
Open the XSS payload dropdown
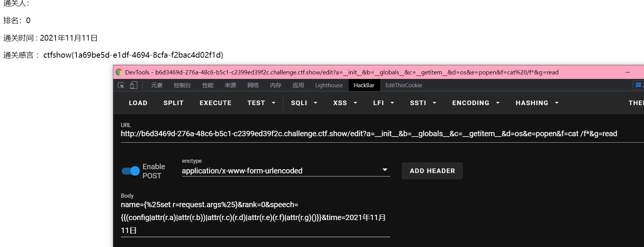click(345, 103)
